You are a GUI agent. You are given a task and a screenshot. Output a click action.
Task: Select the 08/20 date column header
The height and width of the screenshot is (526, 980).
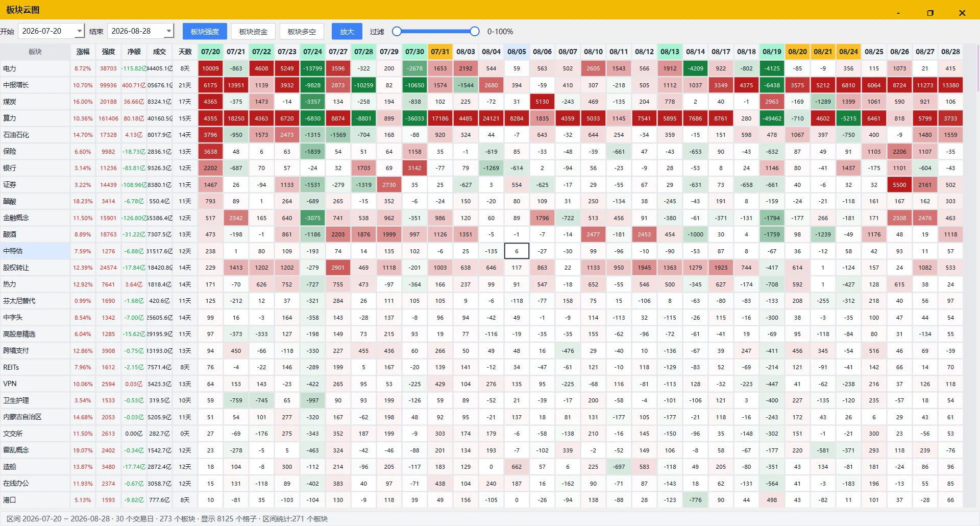tap(797, 52)
